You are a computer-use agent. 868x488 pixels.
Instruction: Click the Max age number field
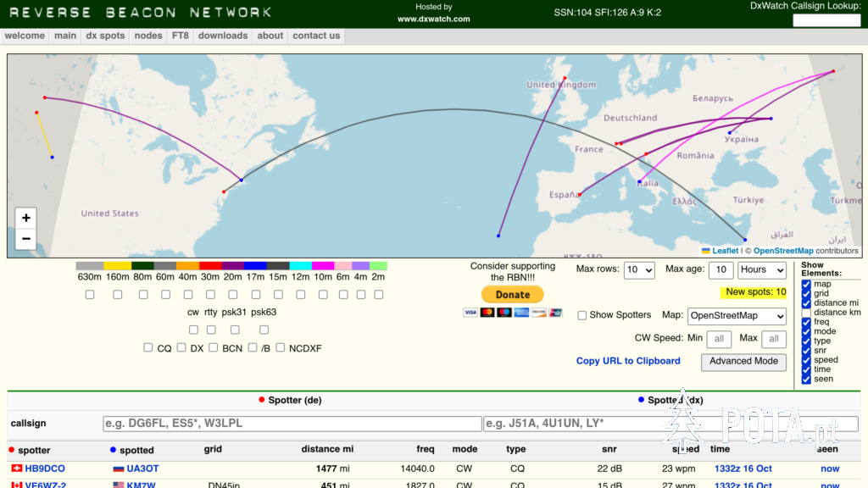tap(721, 270)
